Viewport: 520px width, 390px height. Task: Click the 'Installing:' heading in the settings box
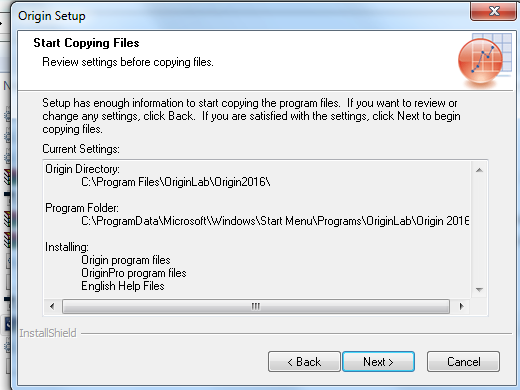[x=67, y=247]
